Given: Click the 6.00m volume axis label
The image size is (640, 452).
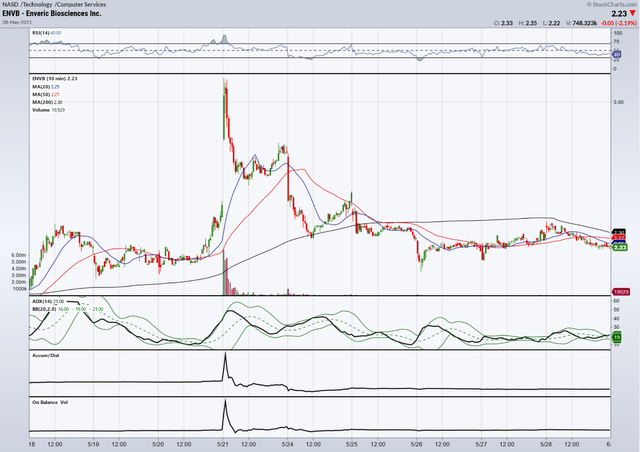Looking at the screenshot, I should point(19,255).
